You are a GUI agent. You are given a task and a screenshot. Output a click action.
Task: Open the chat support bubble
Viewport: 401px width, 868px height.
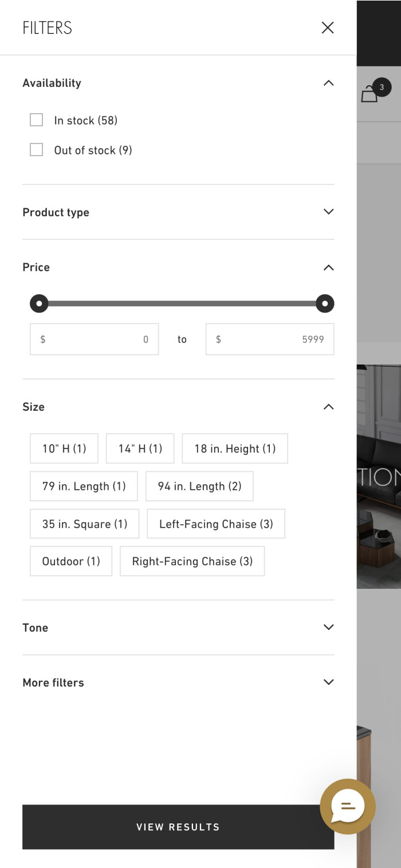pos(348,806)
